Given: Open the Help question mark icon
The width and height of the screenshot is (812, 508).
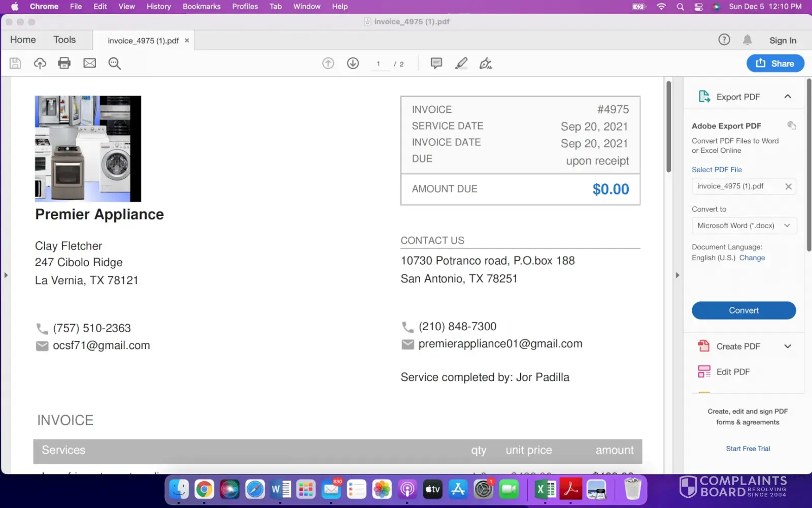Looking at the screenshot, I should coord(724,40).
